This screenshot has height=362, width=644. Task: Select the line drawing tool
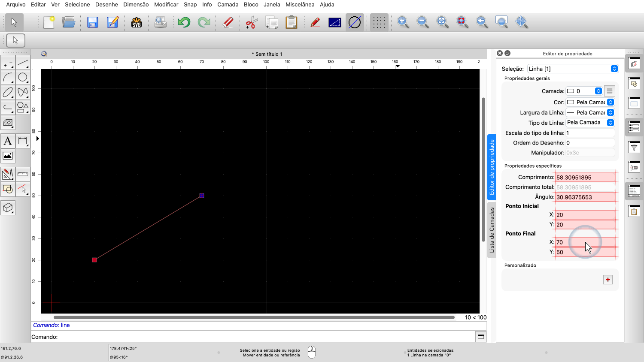pos(23,63)
